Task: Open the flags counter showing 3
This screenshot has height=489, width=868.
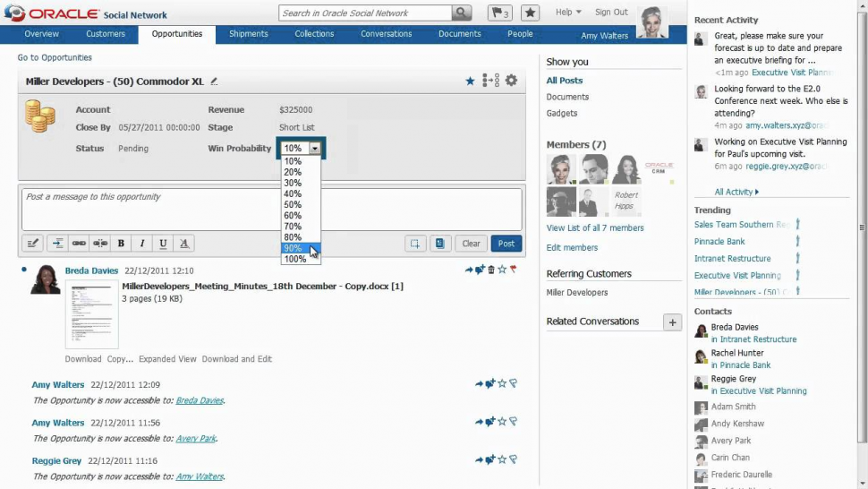Action: (x=500, y=13)
